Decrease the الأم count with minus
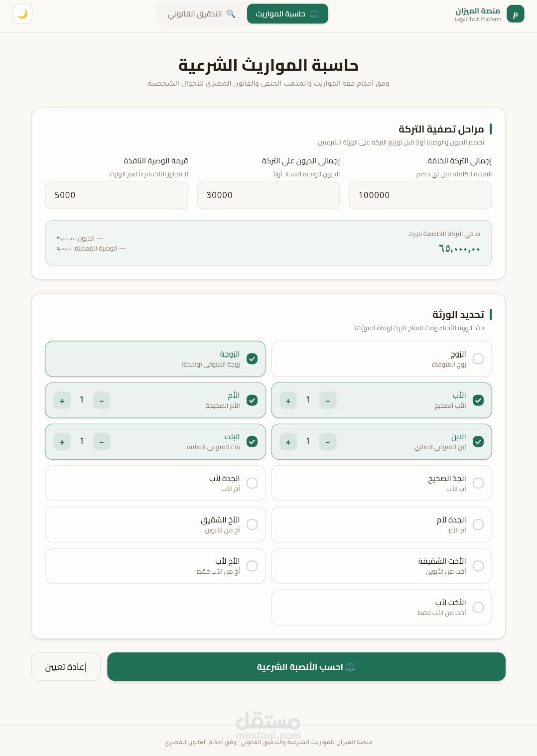 coord(102,400)
